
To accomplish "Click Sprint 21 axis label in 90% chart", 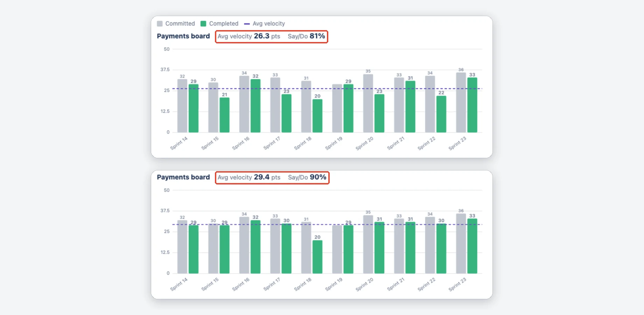I will (396, 284).
